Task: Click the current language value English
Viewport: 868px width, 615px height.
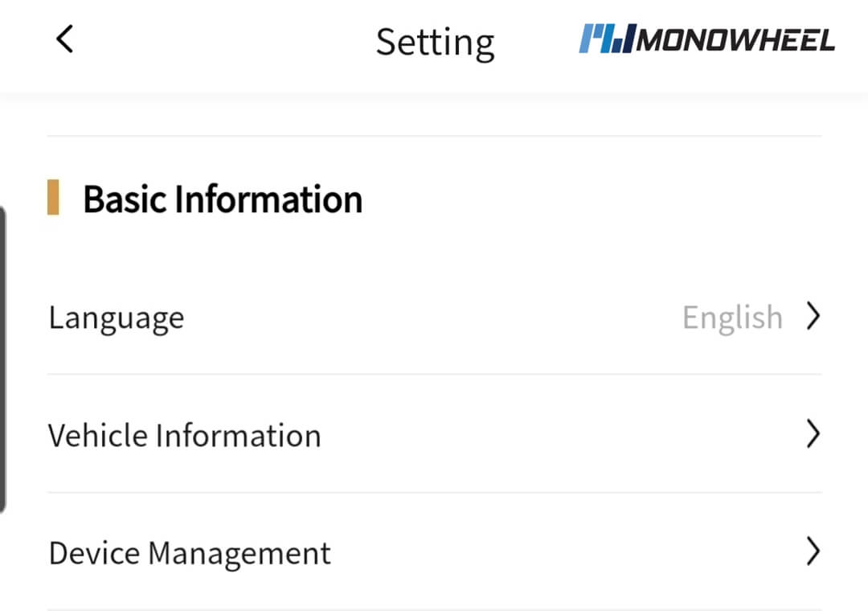Action: click(x=732, y=318)
